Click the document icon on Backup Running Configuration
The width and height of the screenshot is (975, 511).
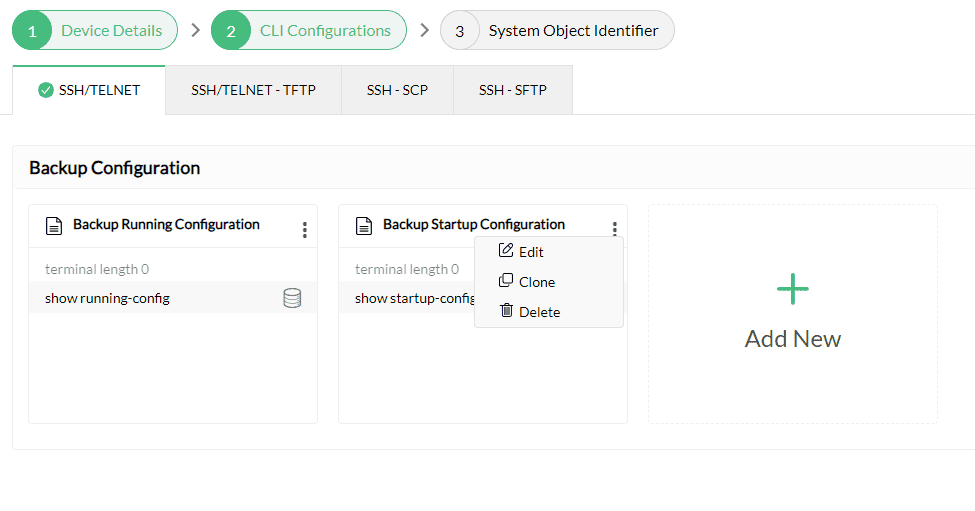(x=54, y=226)
